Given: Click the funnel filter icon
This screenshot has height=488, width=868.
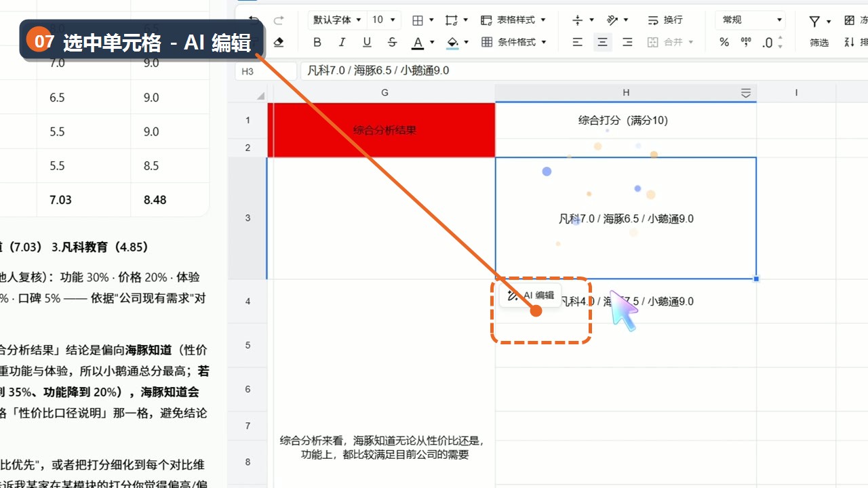Looking at the screenshot, I should click(x=814, y=21).
